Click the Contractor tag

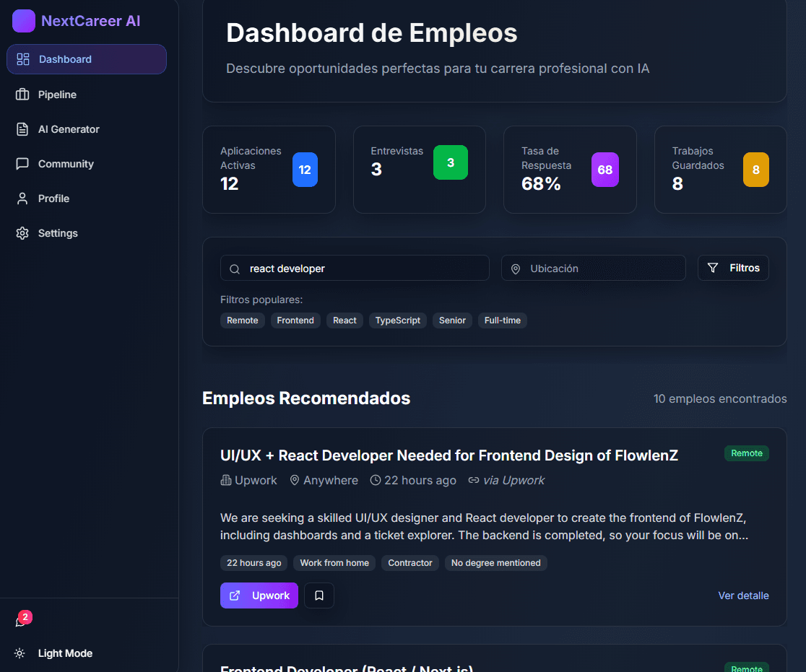410,563
